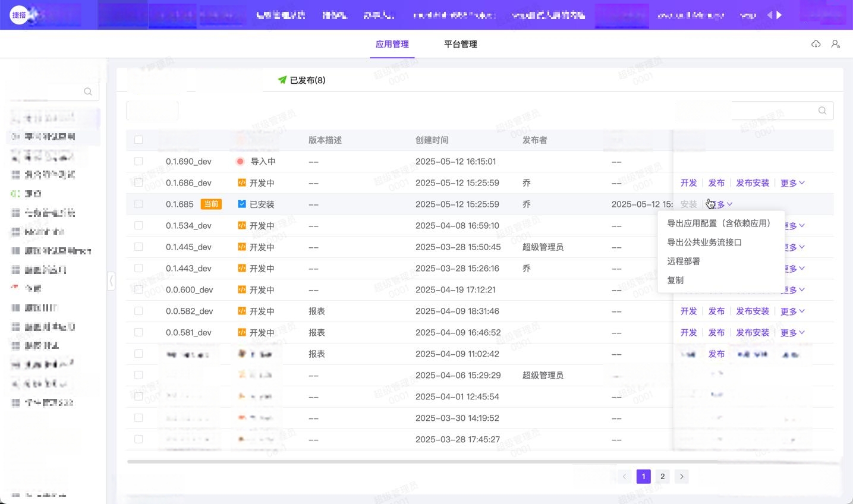Click the 版本描述 column header
The image size is (853, 504).
click(325, 140)
